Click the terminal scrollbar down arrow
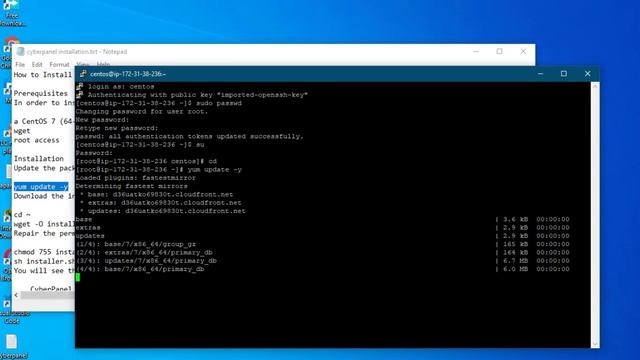 [595, 344]
